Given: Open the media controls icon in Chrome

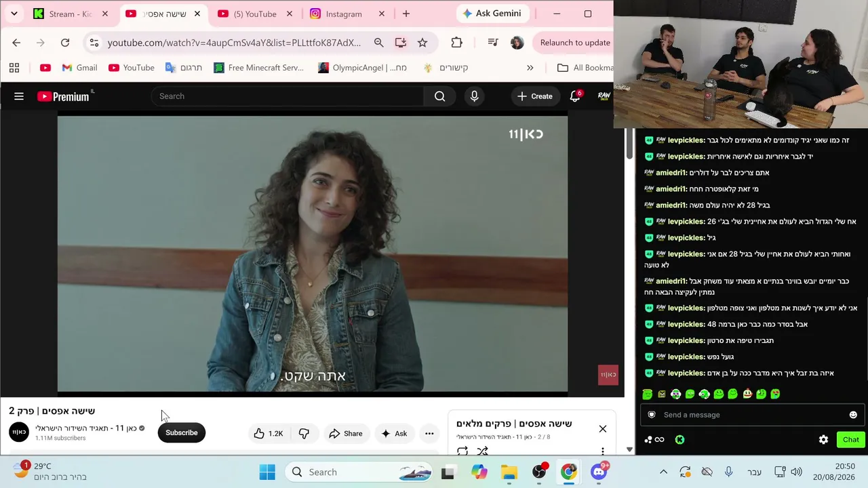Looking at the screenshot, I should pyautogui.click(x=493, y=43).
